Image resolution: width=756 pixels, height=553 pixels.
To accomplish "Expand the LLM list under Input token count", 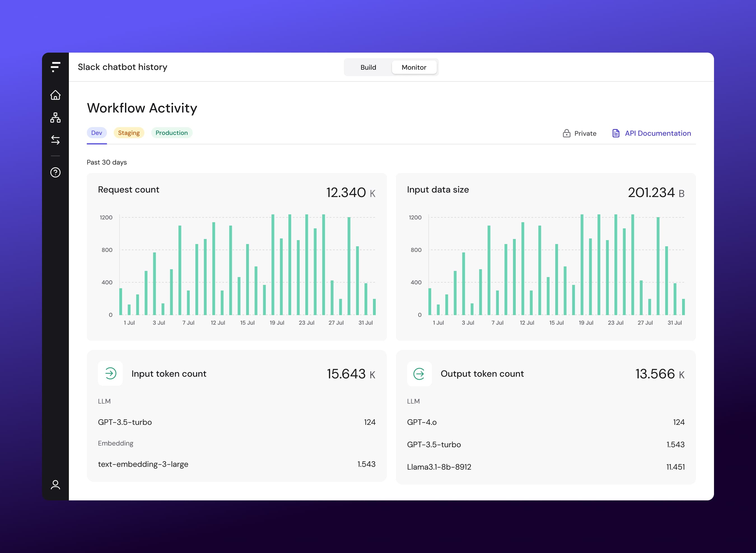I will pos(105,401).
